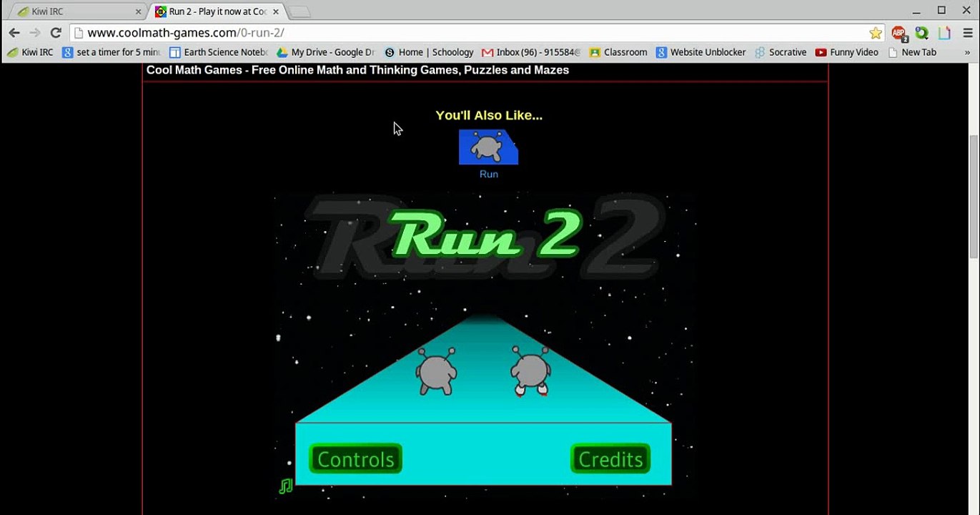The width and height of the screenshot is (980, 515).
Task: Close the Kiwi IRC tab
Action: tap(139, 11)
